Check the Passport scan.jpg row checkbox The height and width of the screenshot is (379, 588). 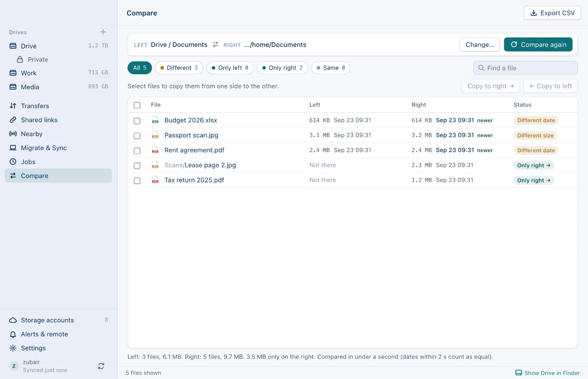(x=137, y=136)
